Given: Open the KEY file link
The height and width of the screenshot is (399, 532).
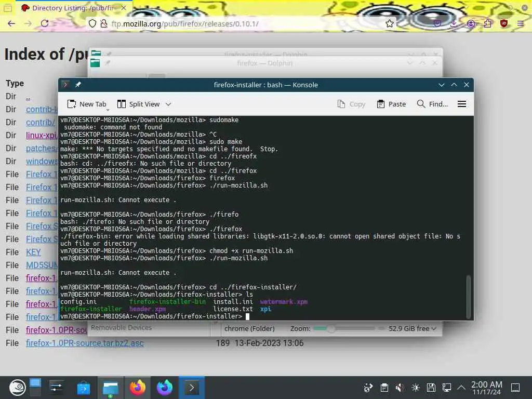Looking at the screenshot, I should pos(33,252).
